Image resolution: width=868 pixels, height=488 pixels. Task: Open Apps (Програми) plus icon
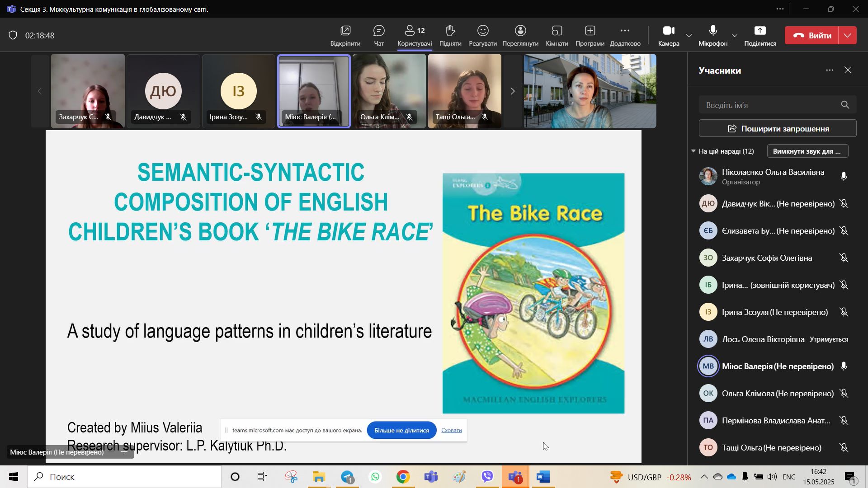(590, 31)
